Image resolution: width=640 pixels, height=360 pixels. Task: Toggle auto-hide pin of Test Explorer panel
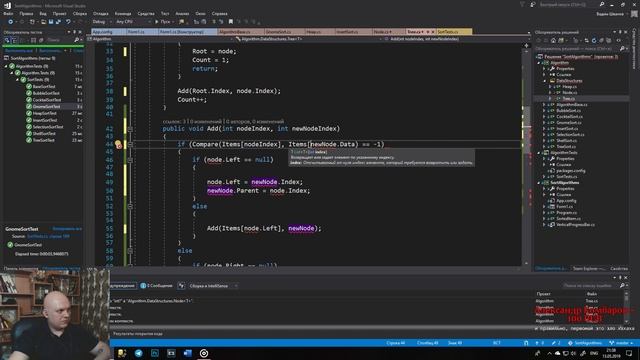click(x=74, y=32)
